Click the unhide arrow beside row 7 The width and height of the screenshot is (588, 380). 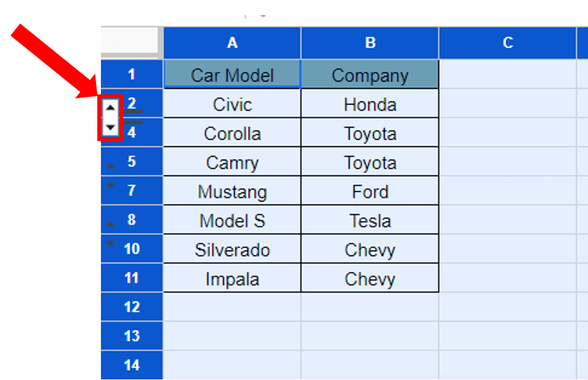110,185
